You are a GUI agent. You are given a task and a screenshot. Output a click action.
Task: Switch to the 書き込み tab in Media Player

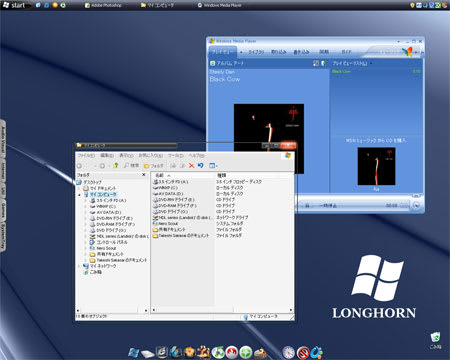click(302, 52)
